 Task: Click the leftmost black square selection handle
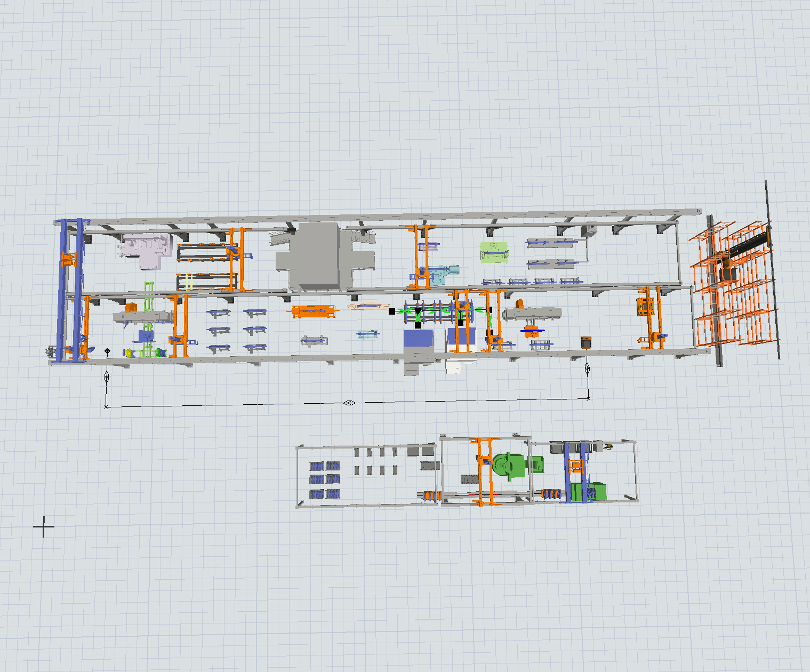pyautogui.click(x=392, y=311)
